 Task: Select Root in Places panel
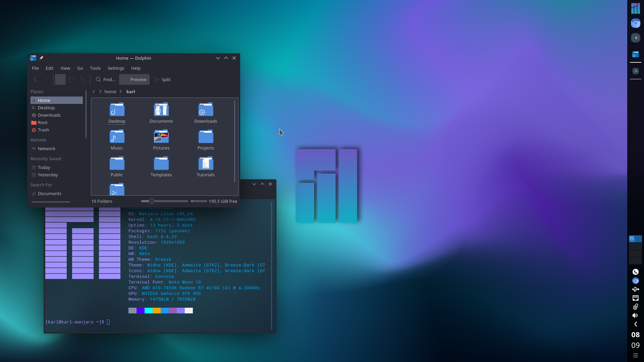coord(57,122)
